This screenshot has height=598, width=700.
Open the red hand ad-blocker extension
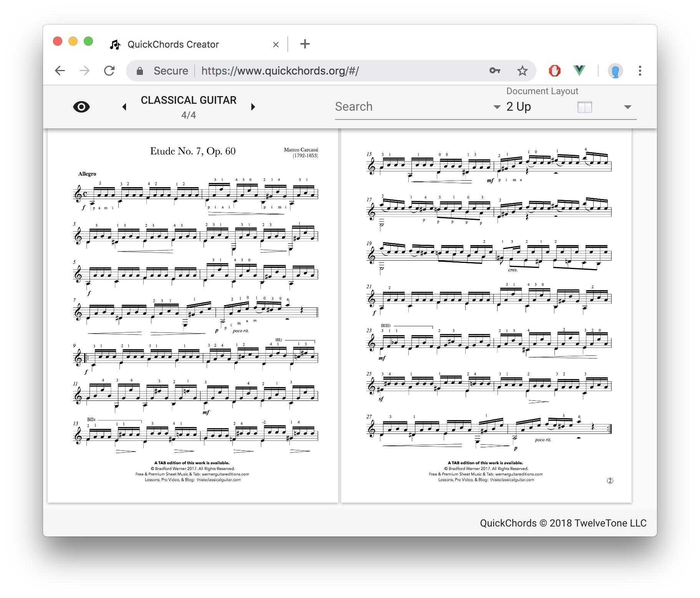click(554, 71)
